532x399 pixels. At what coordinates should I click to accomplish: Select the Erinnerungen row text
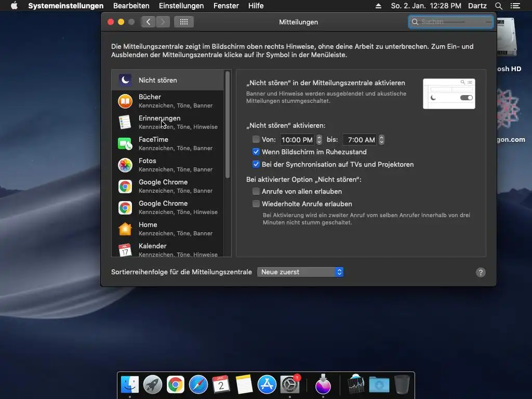click(178, 122)
